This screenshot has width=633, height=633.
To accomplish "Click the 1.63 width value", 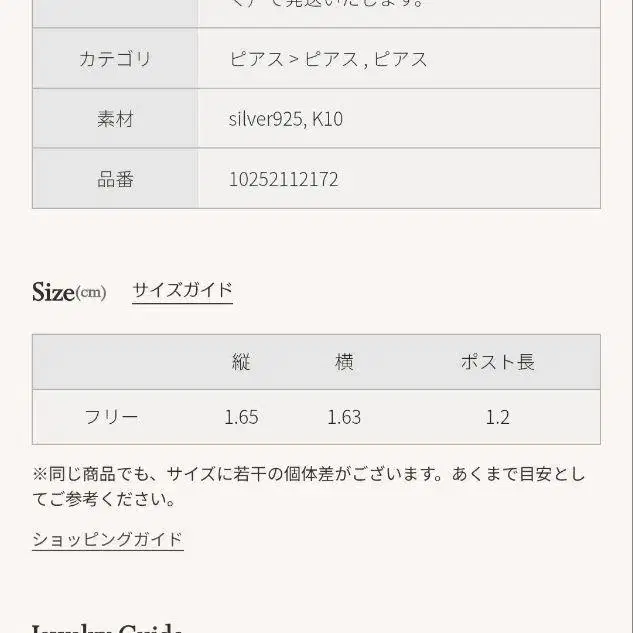I will click(344, 417).
